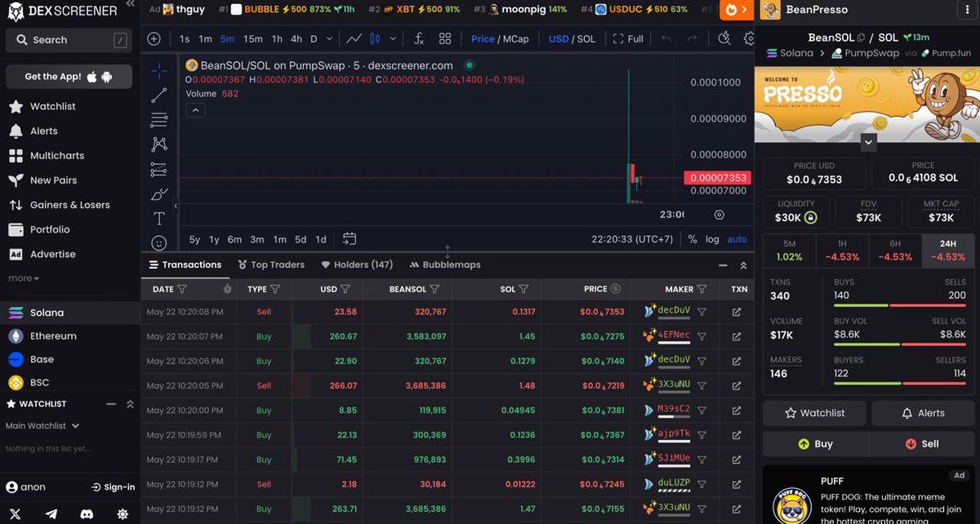Toggle the percent scale on chart

[x=693, y=239]
